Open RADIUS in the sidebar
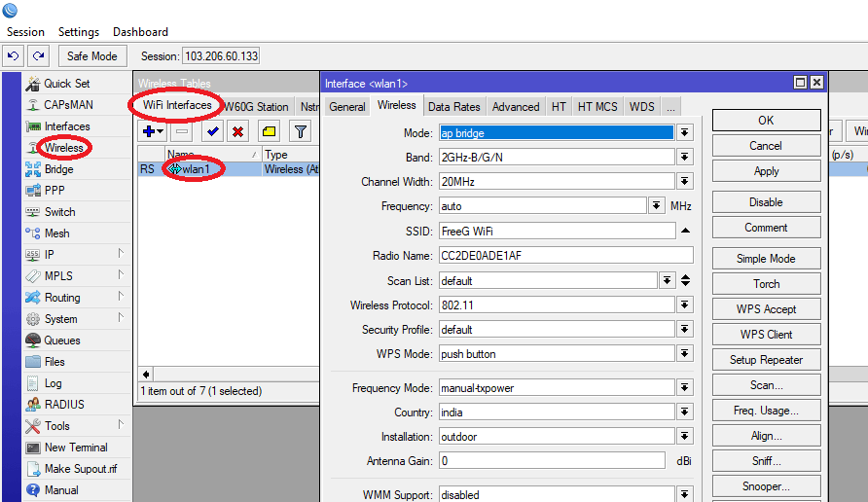Viewport: 868px width, 502px height. tap(64, 405)
